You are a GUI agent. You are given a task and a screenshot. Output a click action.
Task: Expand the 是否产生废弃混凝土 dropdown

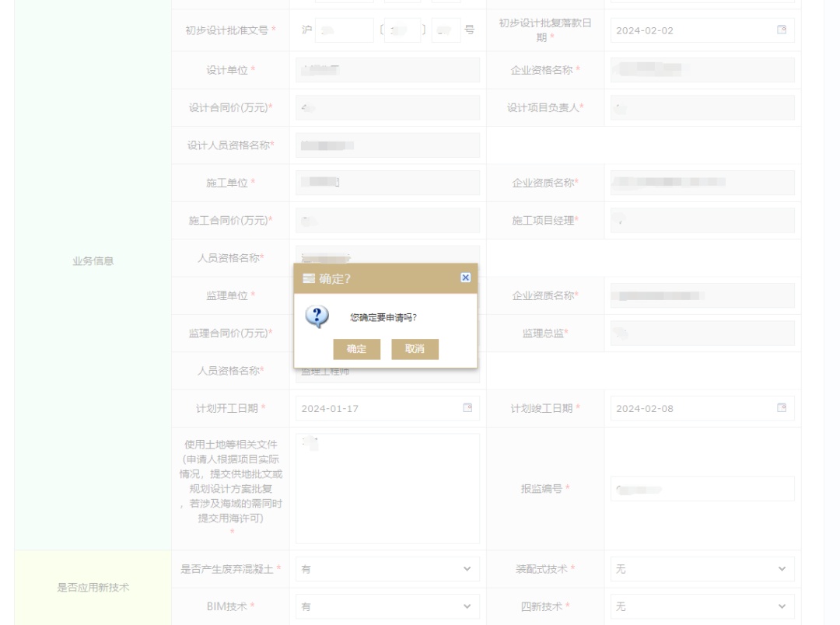tap(387, 569)
